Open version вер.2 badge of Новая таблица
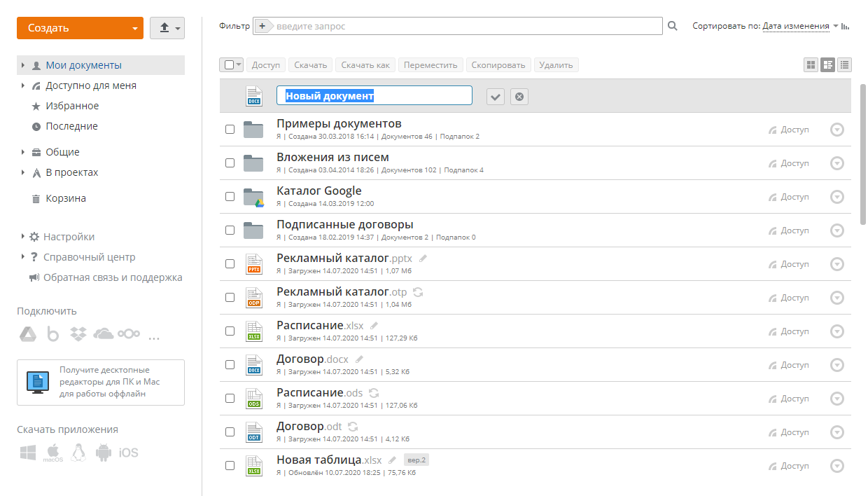This screenshot has width=868, height=496. coord(416,460)
